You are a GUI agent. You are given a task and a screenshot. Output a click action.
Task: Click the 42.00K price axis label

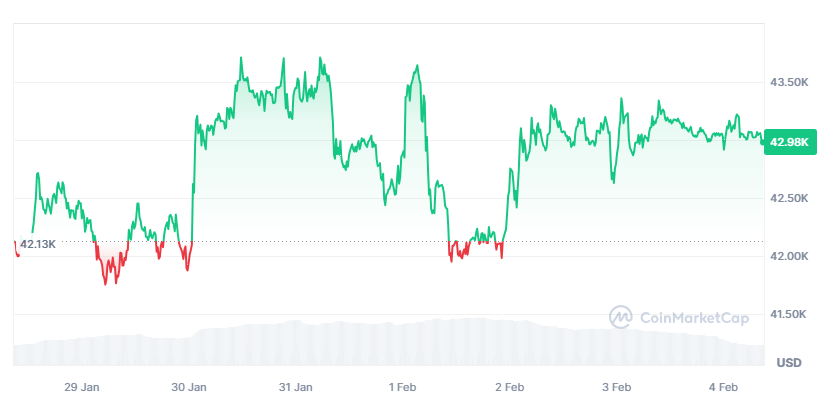coord(791,257)
